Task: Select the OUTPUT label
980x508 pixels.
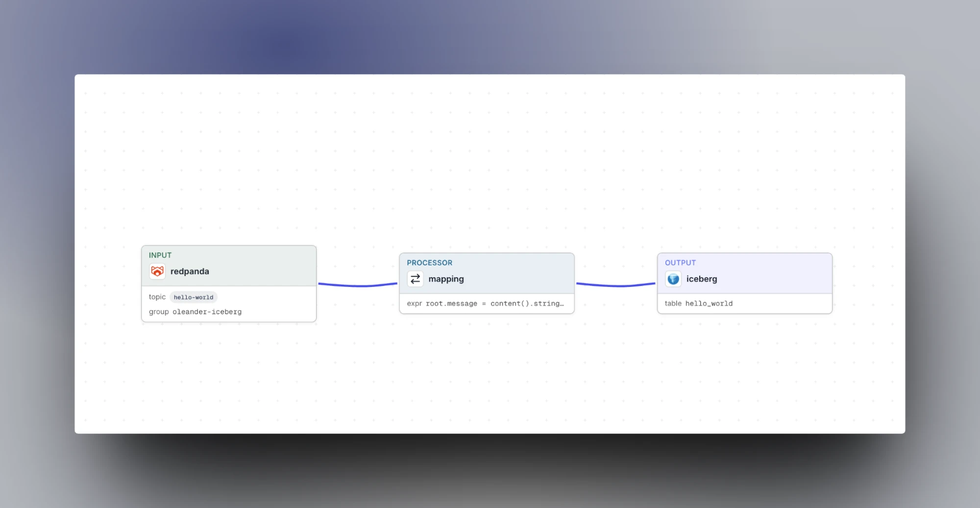Action: click(680, 263)
